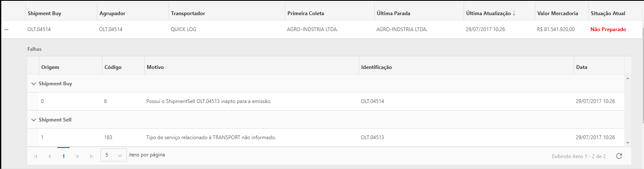This screenshot has height=169, width=644.
Task: Go to previous page of results
Action: coord(49,156)
